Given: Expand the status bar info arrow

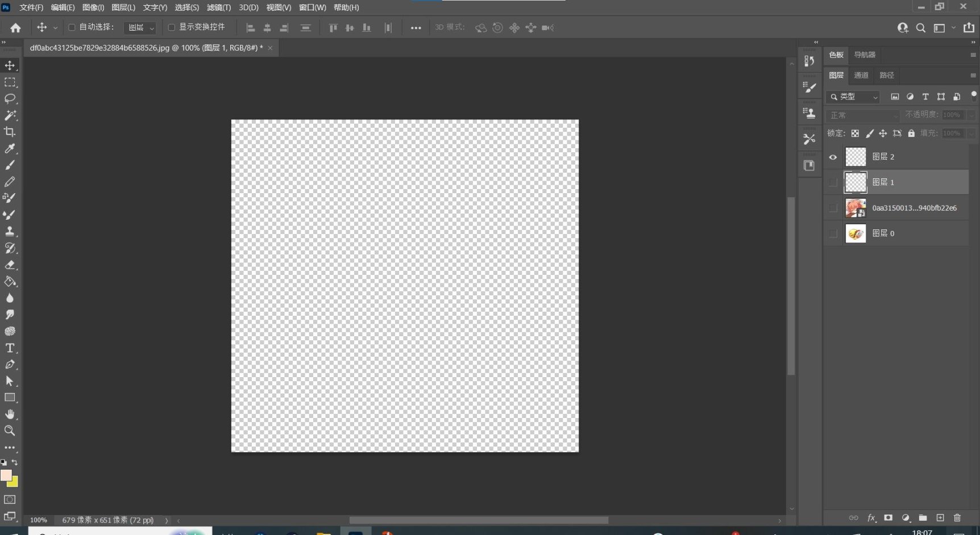Looking at the screenshot, I should [x=167, y=520].
